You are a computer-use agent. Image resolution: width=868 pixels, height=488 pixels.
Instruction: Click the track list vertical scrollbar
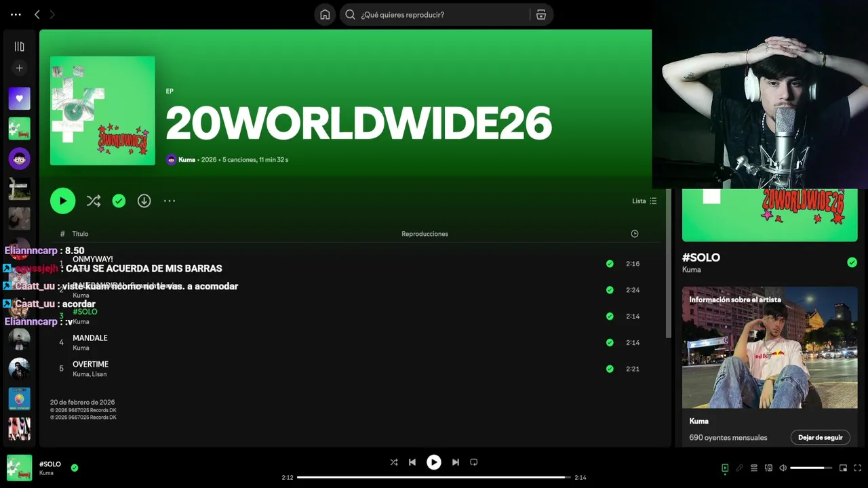[x=668, y=264]
